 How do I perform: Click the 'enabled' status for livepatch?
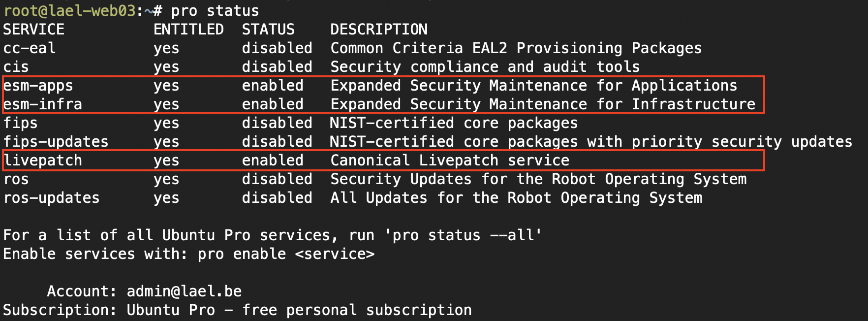pos(273,160)
